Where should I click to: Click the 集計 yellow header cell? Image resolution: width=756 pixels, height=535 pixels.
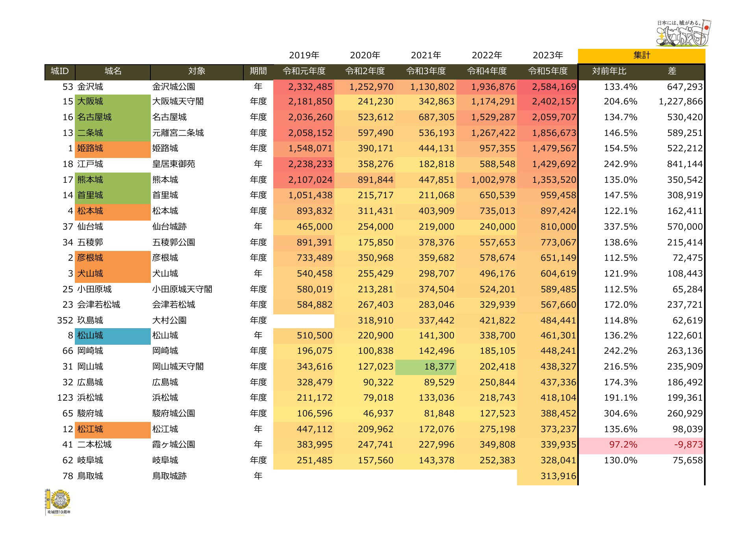pyautogui.click(x=641, y=56)
